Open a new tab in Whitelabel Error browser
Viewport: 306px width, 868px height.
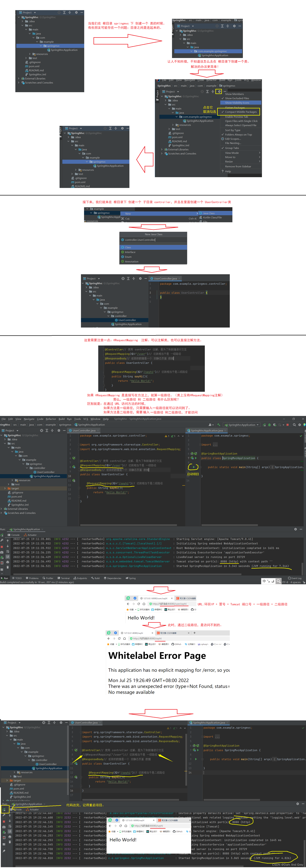(x=195, y=633)
